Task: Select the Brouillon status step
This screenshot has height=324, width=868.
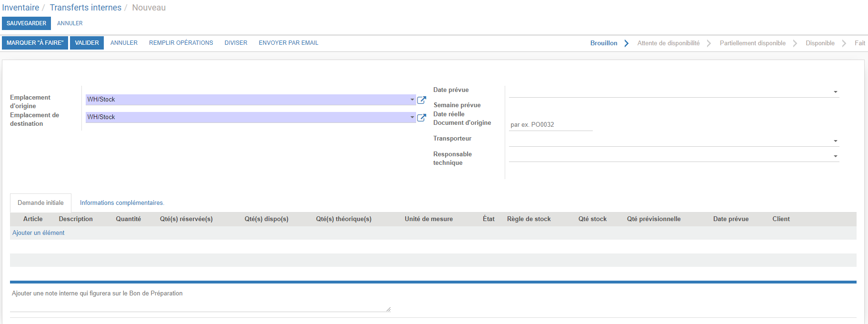Action: tap(604, 43)
